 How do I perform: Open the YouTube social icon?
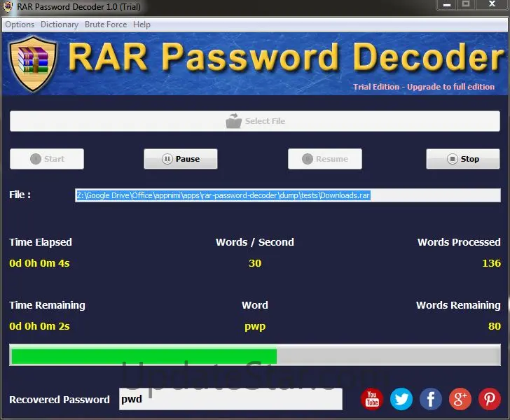[x=372, y=399]
